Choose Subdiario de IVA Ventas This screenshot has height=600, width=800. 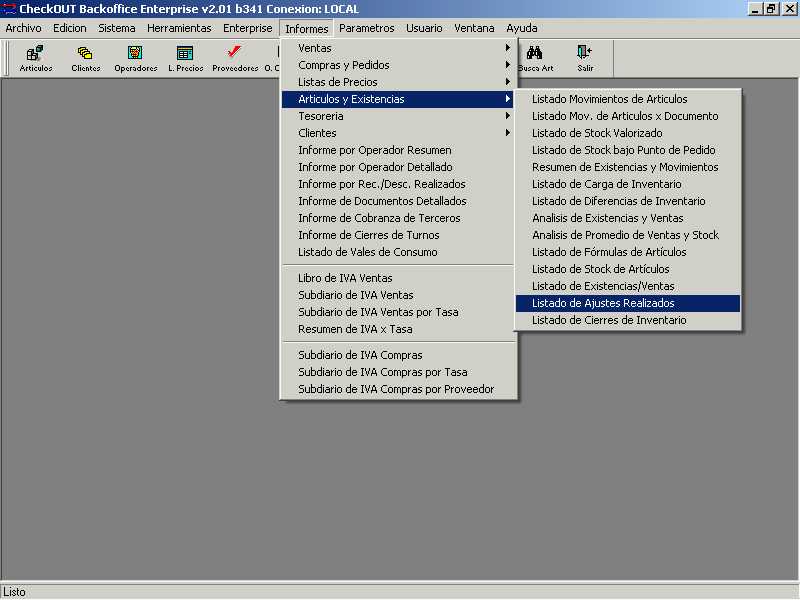tap(397, 295)
